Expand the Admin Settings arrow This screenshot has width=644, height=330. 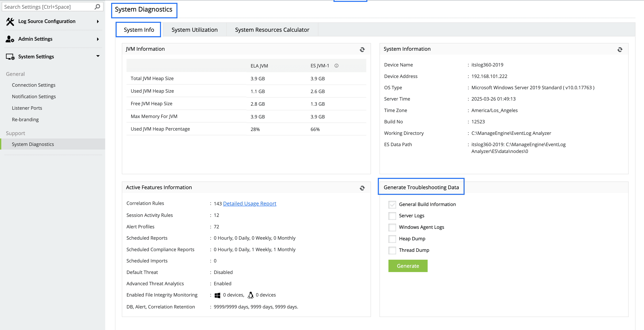98,39
